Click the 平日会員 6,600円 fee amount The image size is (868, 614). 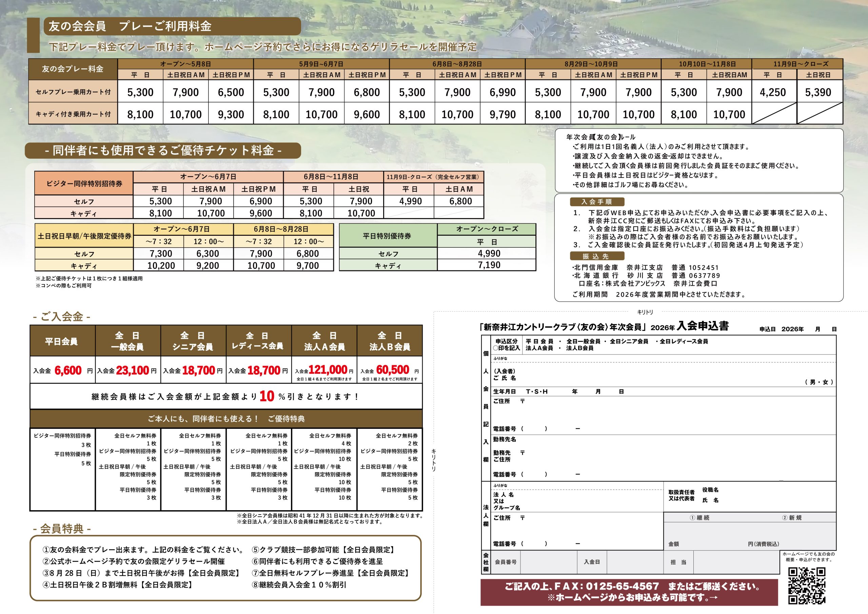(68, 370)
